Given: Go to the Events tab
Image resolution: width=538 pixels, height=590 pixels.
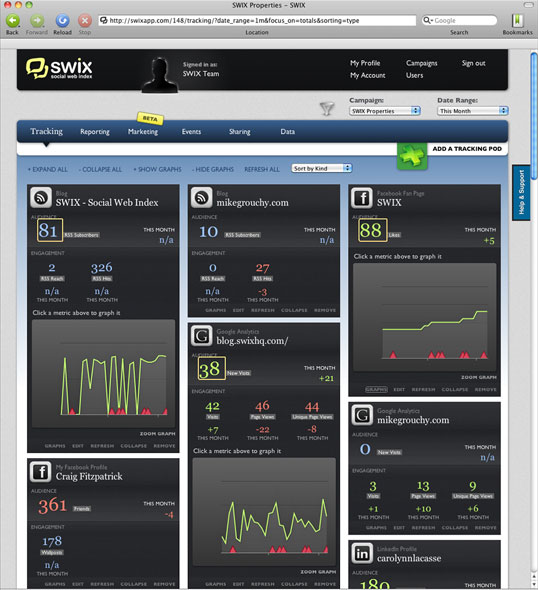Looking at the screenshot, I should click(191, 132).
